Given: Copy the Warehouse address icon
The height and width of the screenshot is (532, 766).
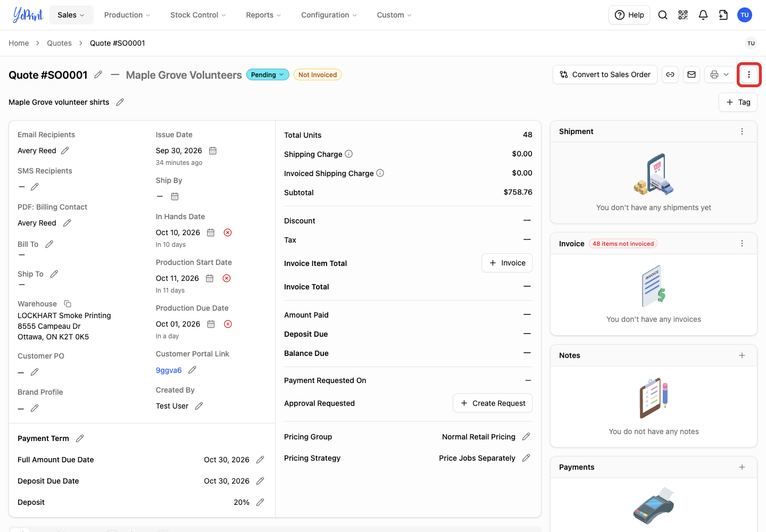Looking at the screenshot, I should 68,304.
